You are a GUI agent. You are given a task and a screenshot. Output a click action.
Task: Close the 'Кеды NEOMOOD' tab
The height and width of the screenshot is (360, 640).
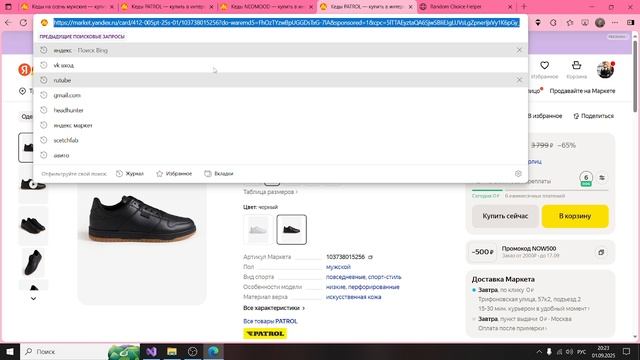[311, 7]
